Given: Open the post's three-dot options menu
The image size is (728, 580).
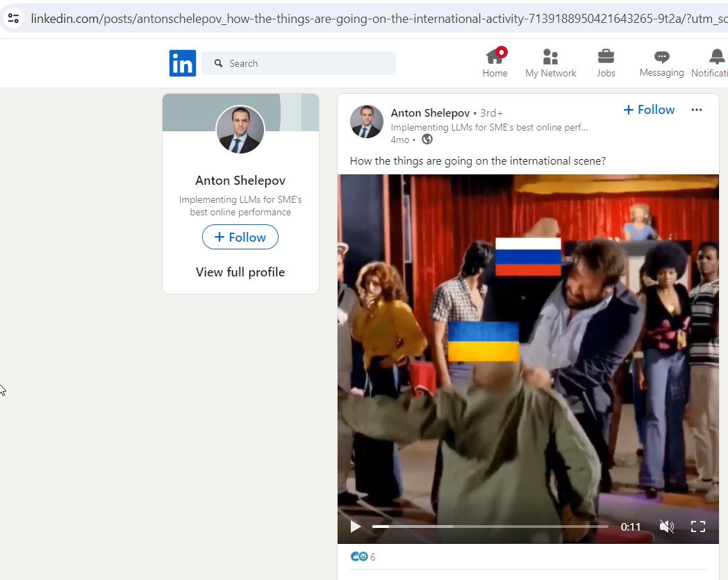Looking at the screenshot, I should [x=697, y=110].
